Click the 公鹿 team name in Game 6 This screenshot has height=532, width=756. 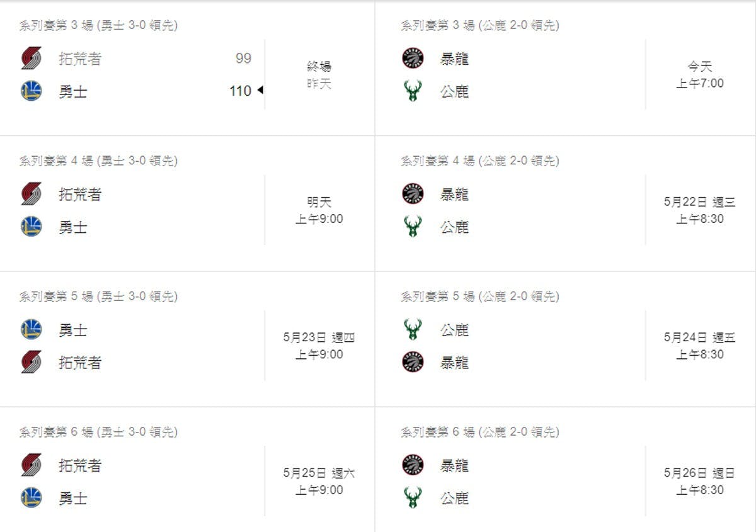coord(454,498)
